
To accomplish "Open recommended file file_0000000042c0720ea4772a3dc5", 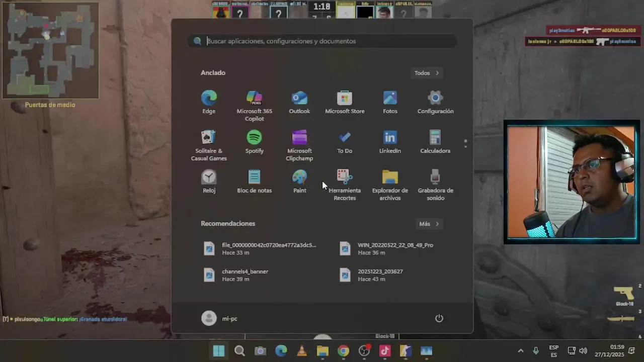I will pos(261,248).
